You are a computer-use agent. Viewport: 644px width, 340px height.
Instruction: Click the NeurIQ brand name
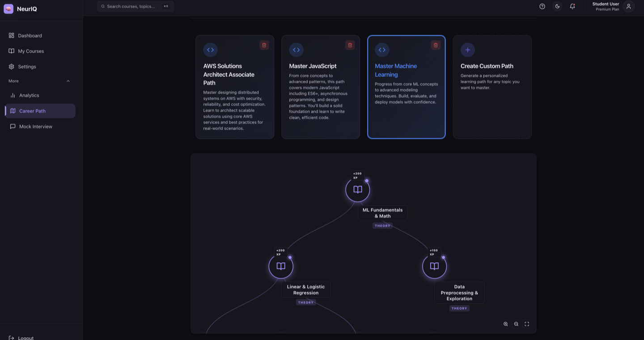[27, 9]
